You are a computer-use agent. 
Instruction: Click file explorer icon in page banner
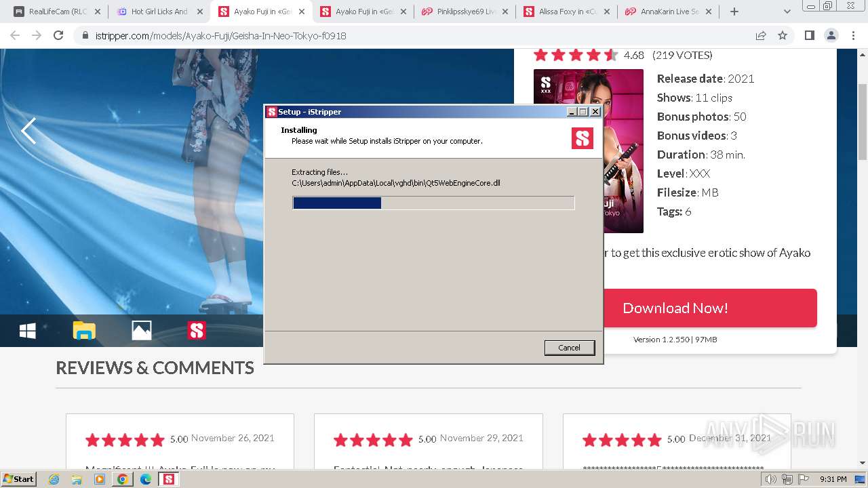tap(84, 331)
